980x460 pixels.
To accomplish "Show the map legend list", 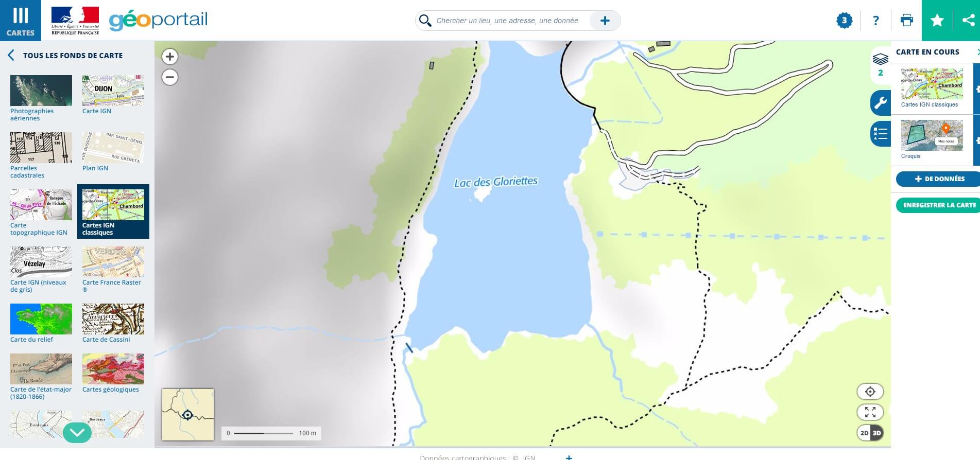I will pyautogui.click(x=880, y=134).
